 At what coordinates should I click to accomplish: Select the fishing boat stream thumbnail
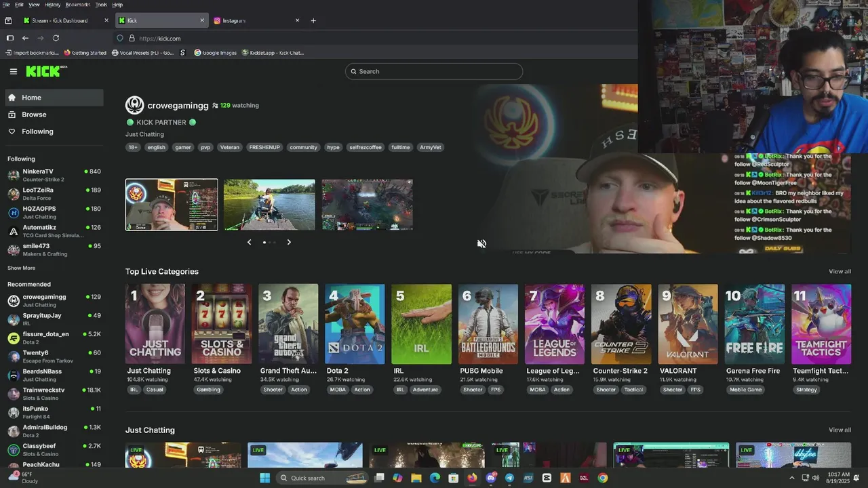click(269, 205)
